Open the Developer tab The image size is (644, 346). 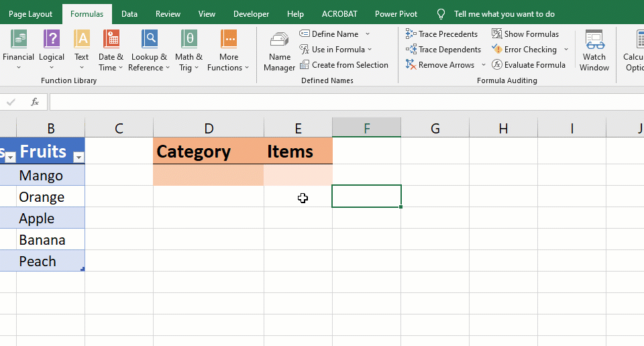[x=251, y=14]
